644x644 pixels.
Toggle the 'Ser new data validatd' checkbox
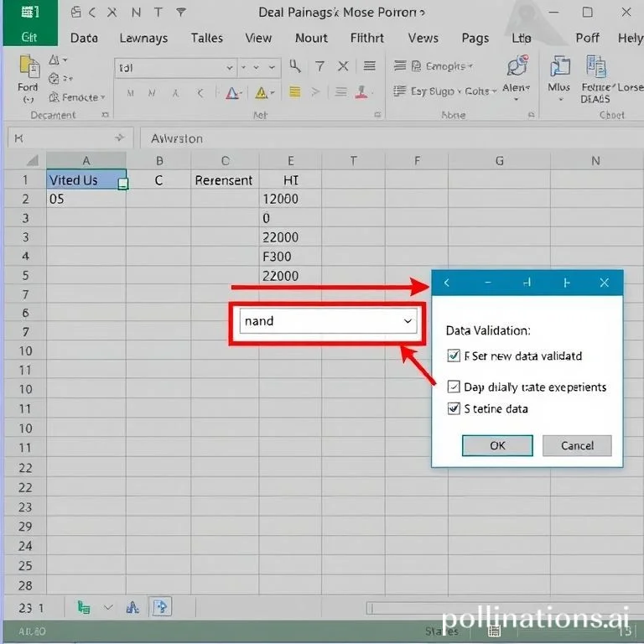[454, 356]
